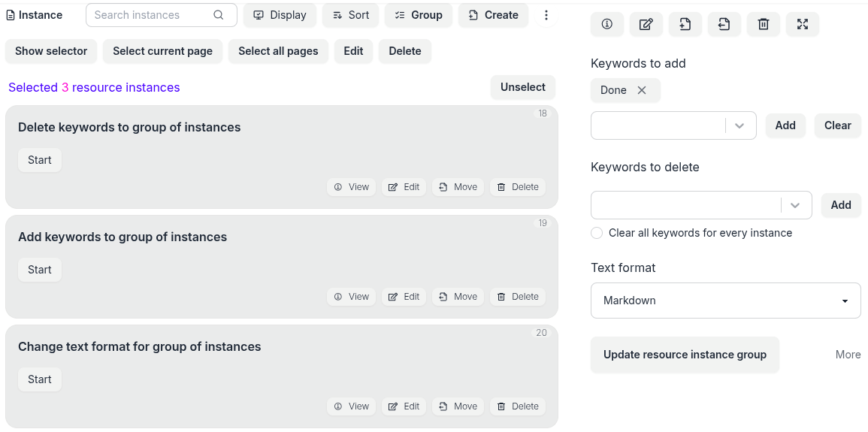Viewport: 868px width, 432px height.
Task: Expand the Keywords to add dropdown
Action: coord(739,125)
